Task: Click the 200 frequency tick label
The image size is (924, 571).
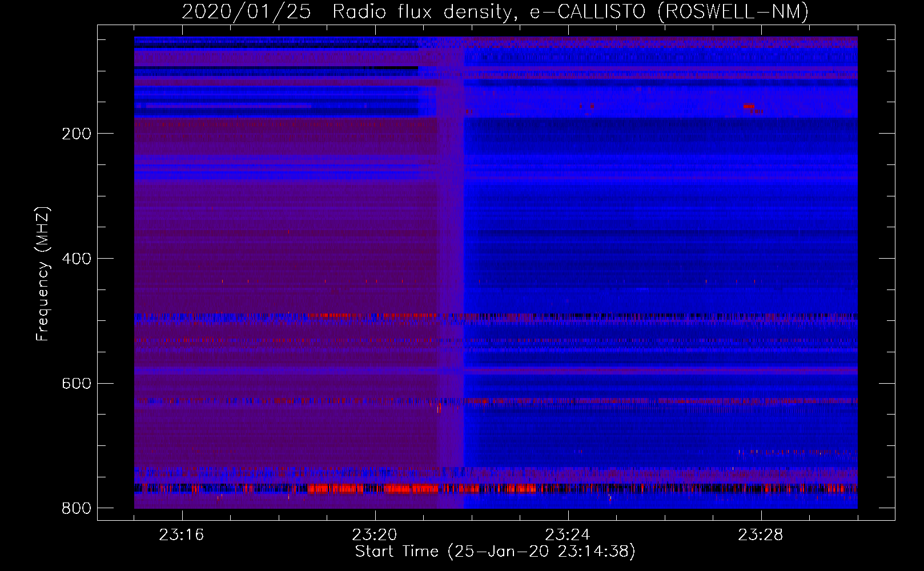Action: [x=77, y=134]
